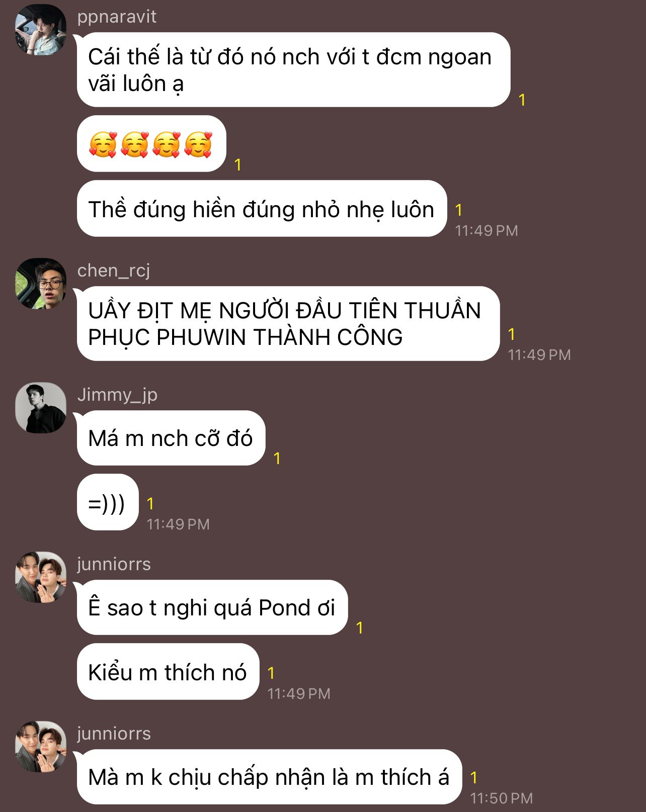
Task: Select the 'Cái thế là từ đó' message bubble
Action: pos(293,70)
